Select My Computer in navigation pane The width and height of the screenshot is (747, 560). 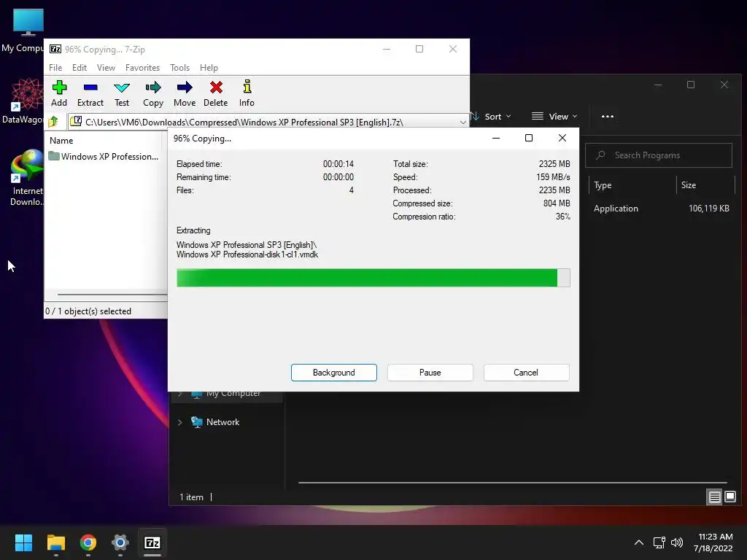(x=233, y=394)
